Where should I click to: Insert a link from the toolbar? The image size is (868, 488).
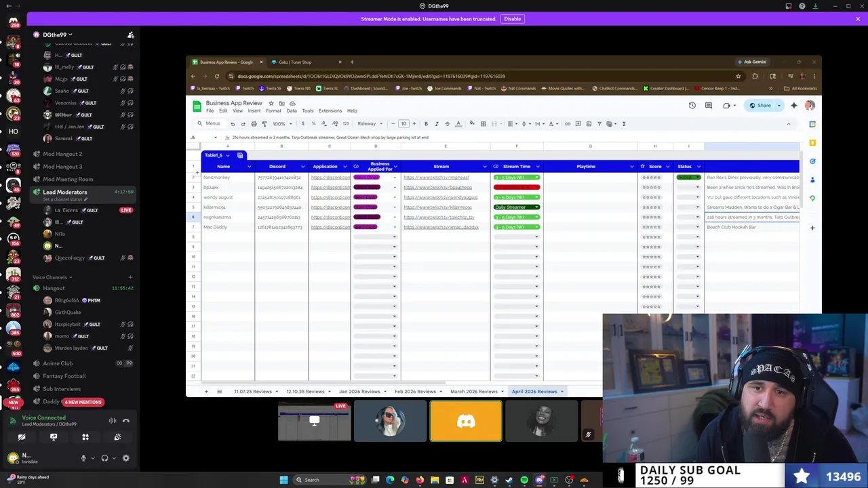[x=568, y=124]
